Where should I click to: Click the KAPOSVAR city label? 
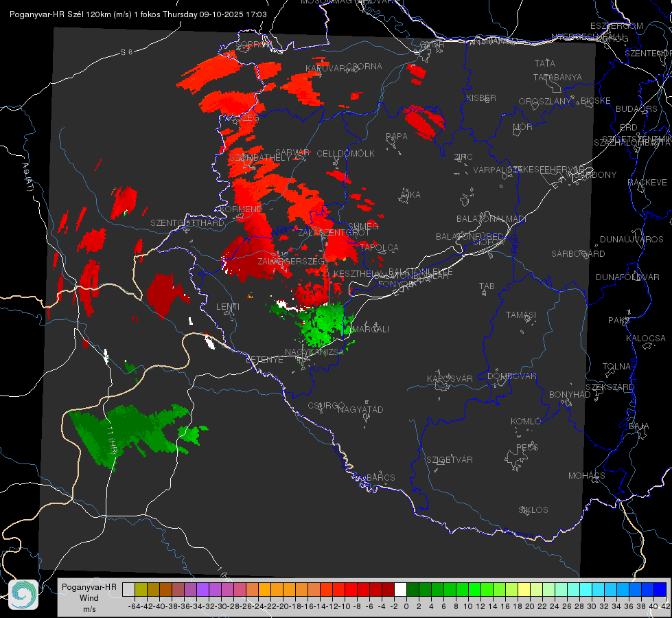(450, 378)
